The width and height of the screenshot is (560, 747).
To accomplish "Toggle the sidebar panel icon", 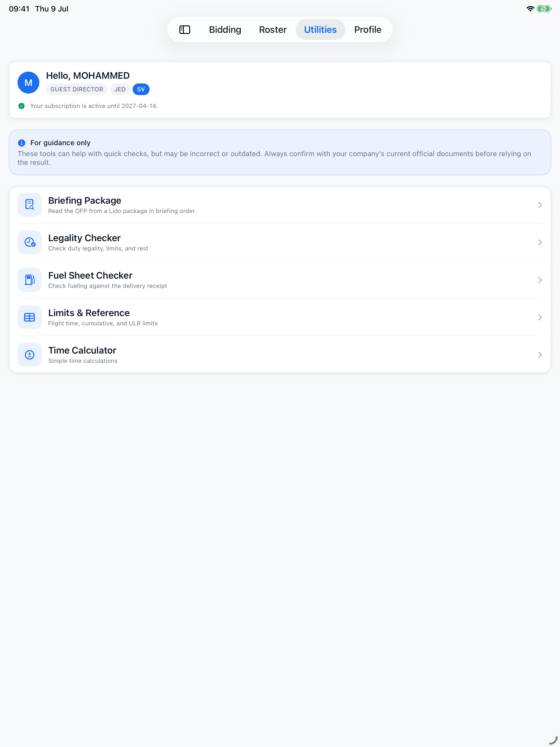I will [185, 30].
